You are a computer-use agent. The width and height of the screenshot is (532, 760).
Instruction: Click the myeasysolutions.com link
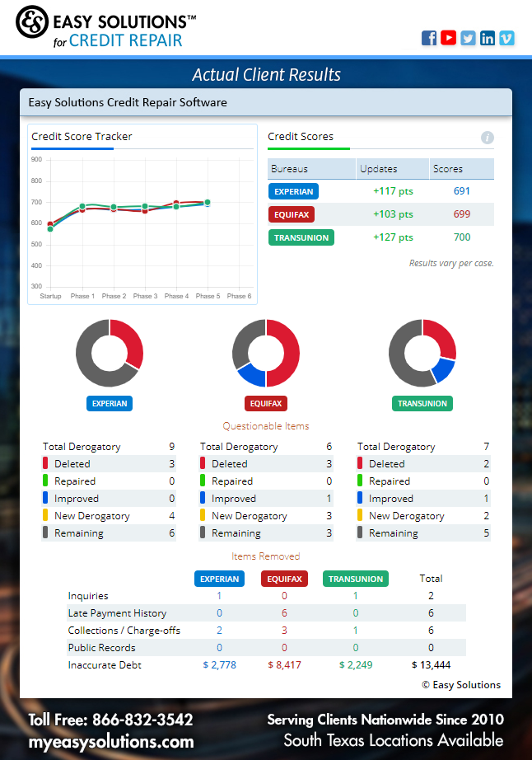pyautogui.click(x=111, y=742)
